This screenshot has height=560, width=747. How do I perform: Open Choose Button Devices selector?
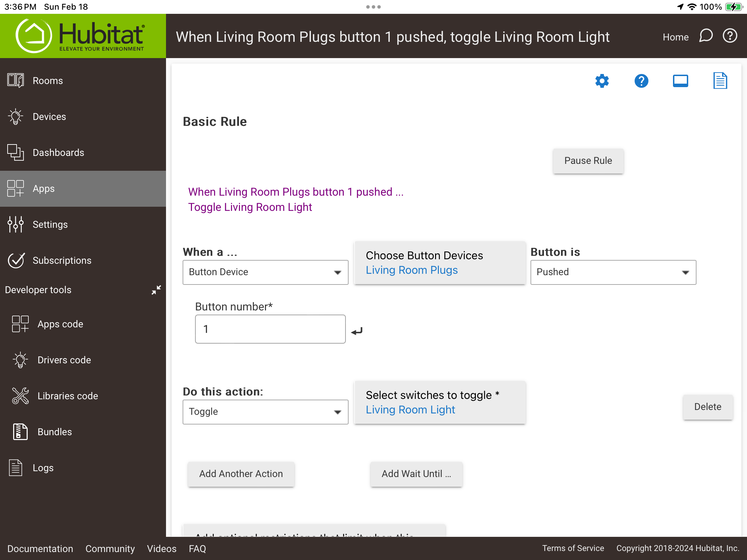pos(440,263)
